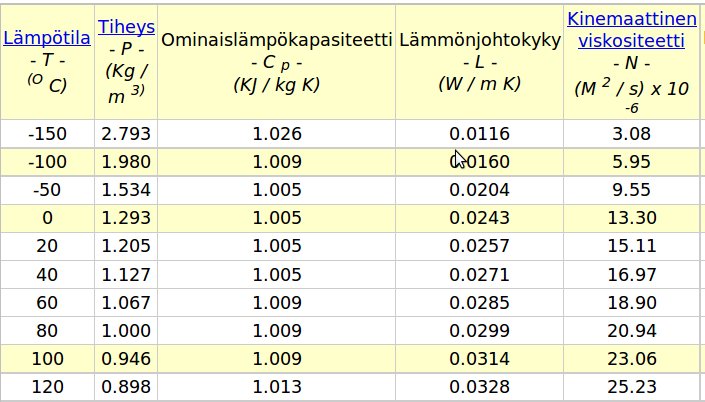Click the temperature cell 0
The width and height of the screenshot is (705, 402).
47,217
